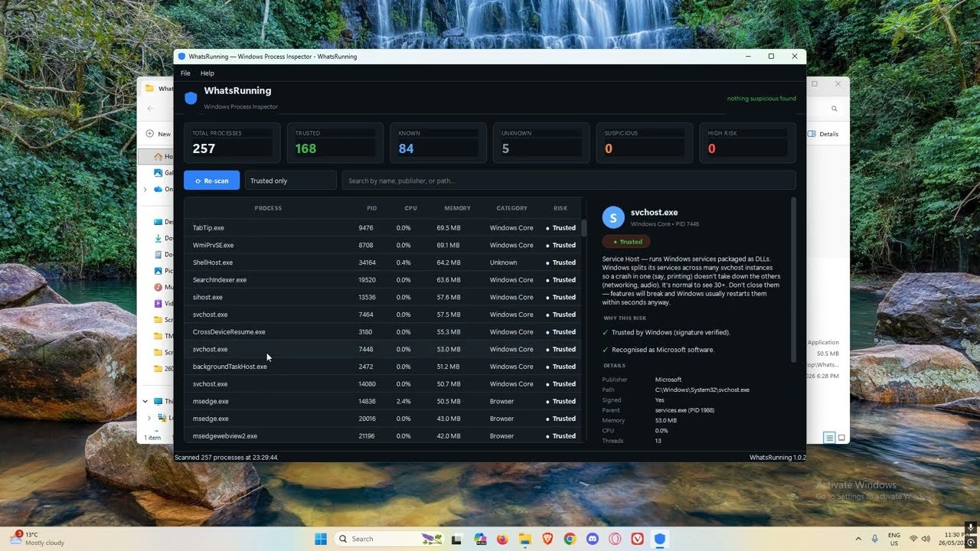Image resolution: width=980 pixels, height=551 pixels.
Task: Sort table by PROCESS column header
Action: (268, 208)
